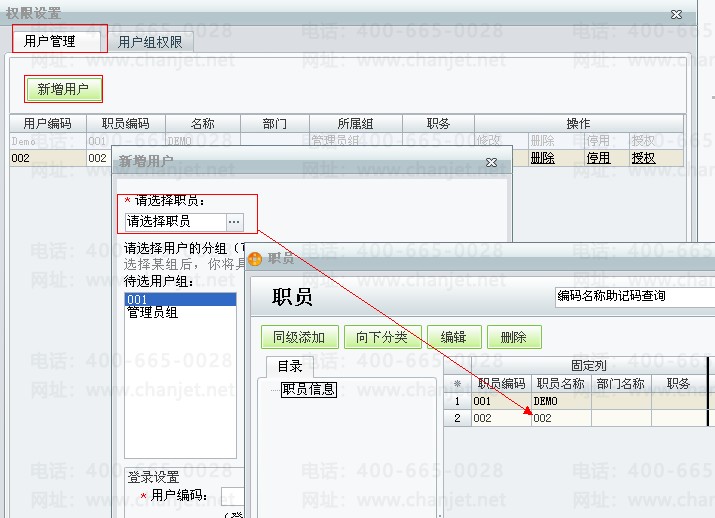The height and width of the screenshot is (518, 715).
Task: Open 授权 for user 002
Action: click(643, 158)
